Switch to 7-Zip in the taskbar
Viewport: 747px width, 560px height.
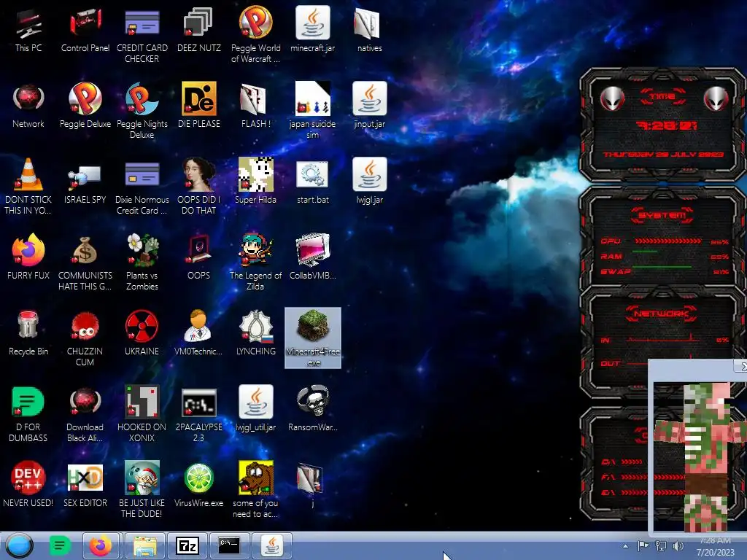[187, 545]
